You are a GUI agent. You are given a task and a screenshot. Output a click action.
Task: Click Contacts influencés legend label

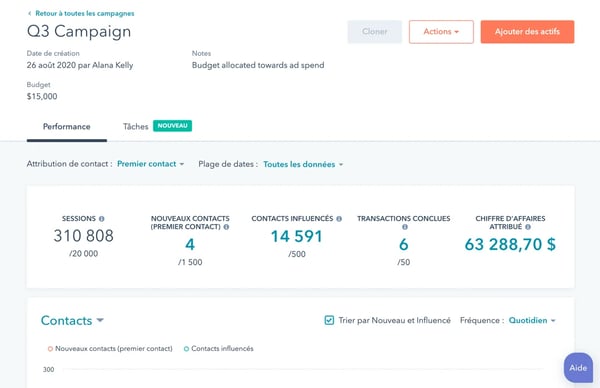coord(222,349)
